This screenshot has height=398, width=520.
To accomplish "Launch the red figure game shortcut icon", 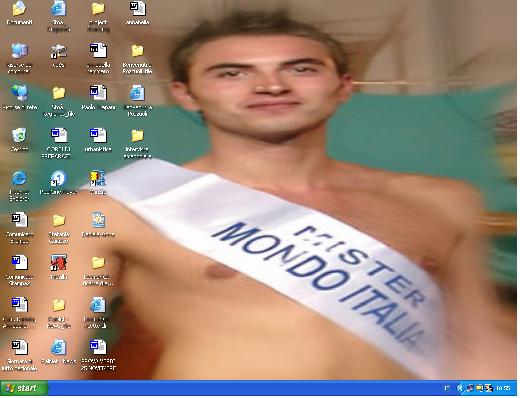I will (59, 262).
